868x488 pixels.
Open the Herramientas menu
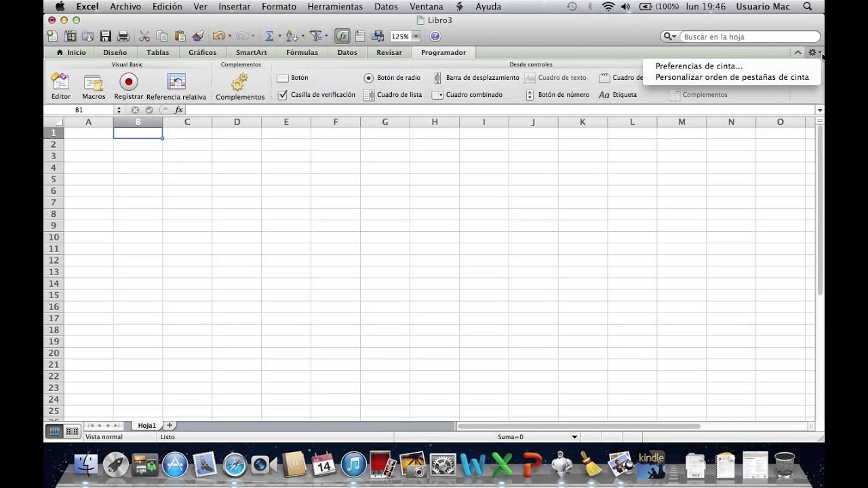coord(335,7)
